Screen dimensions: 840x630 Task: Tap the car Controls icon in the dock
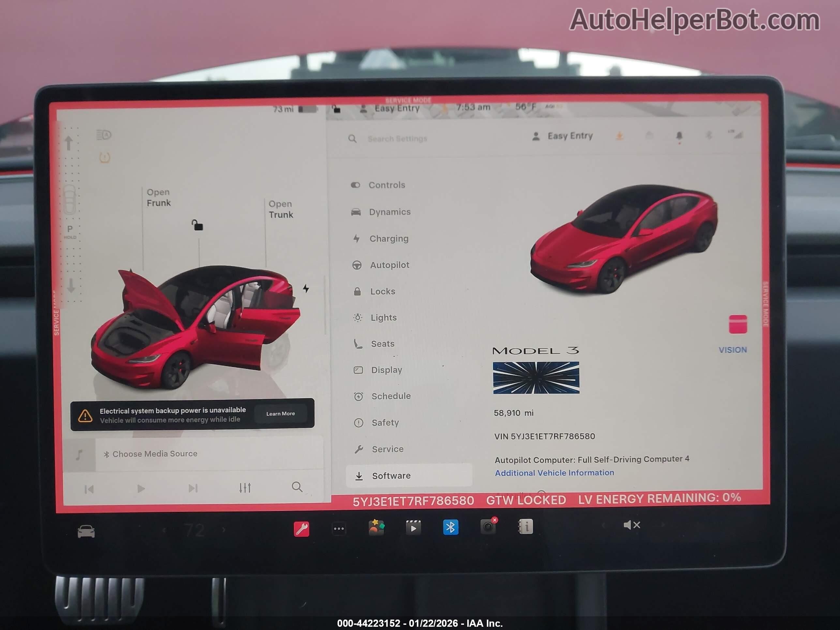point(86,531)
